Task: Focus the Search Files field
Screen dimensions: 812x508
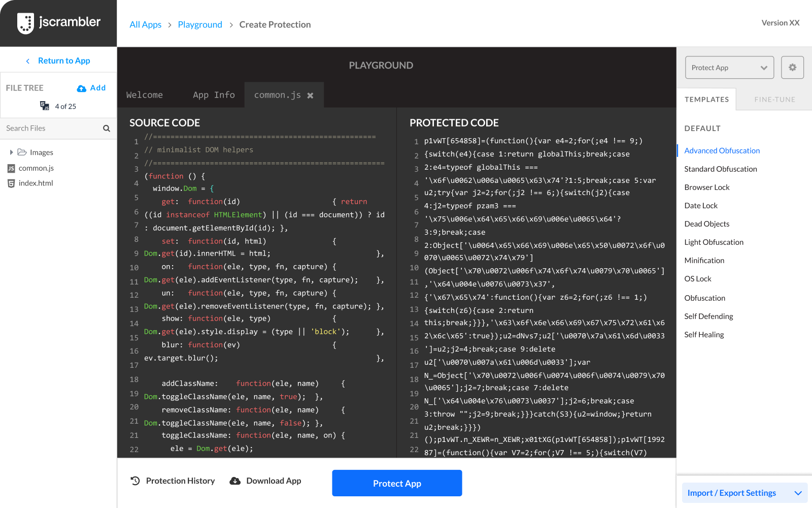Action: pos(58,129)
